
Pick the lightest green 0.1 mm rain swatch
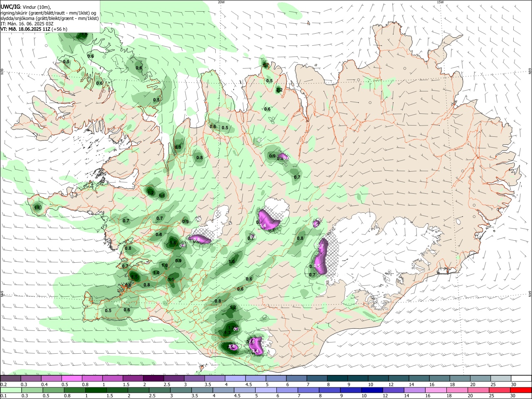[x=11, y=390]
